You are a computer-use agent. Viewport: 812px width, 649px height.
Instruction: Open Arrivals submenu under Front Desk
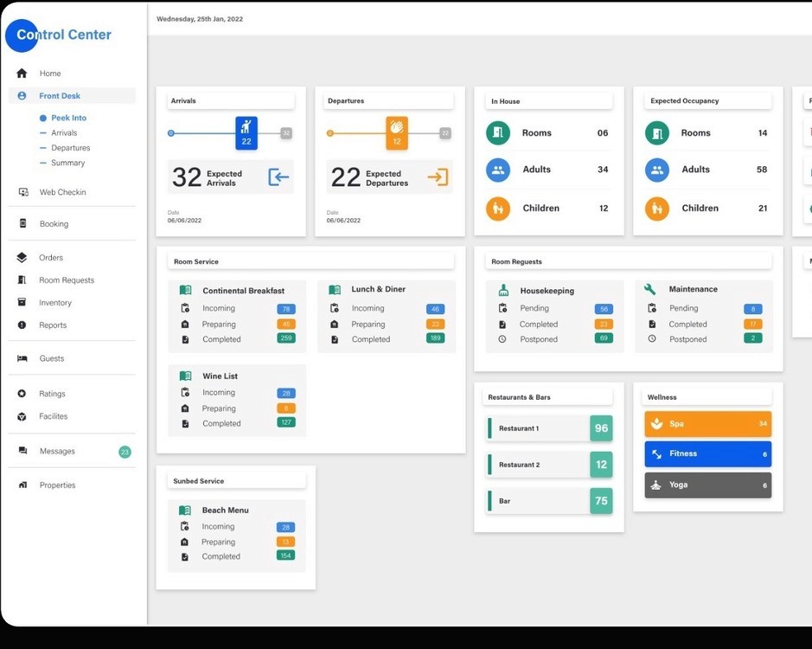pyautogui.click(x=64, y=133)
